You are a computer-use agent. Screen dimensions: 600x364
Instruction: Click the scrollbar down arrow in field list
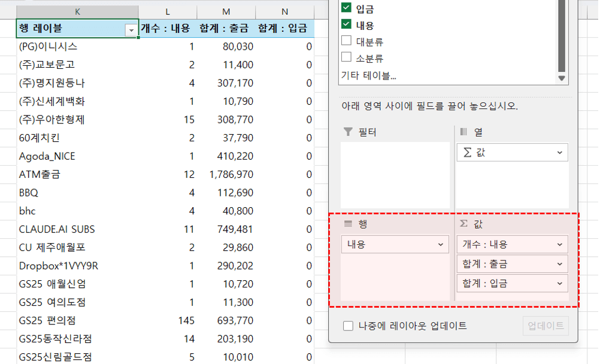(561, 77)
